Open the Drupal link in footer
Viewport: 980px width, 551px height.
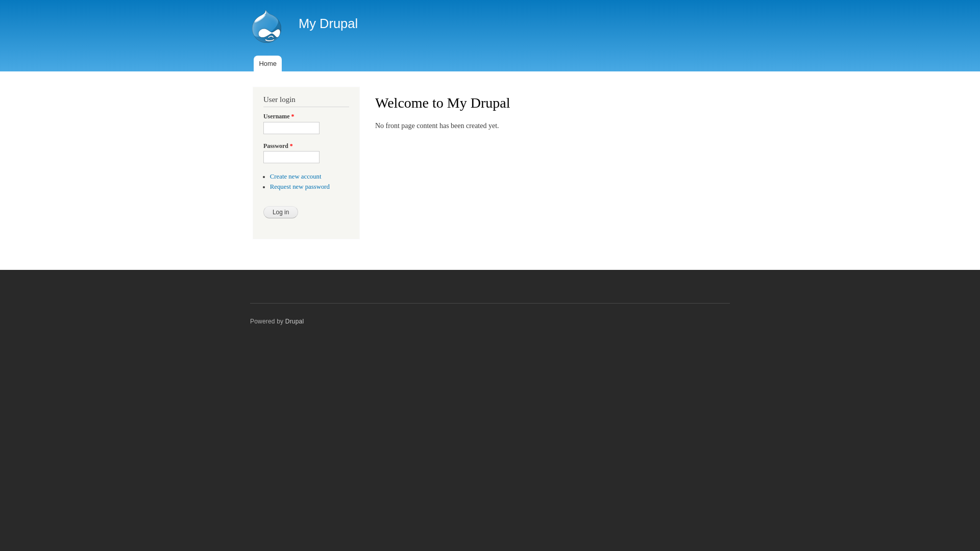pos(295,321)
